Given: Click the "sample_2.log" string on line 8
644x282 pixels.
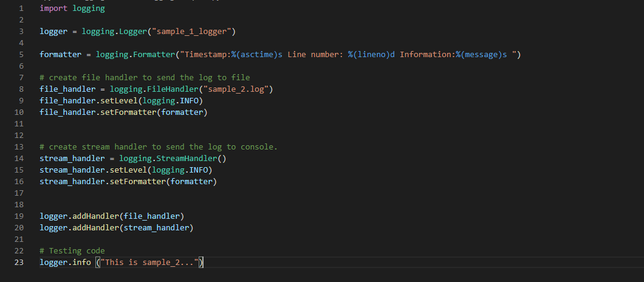Looking at the screenshot, I should point(236,89).
